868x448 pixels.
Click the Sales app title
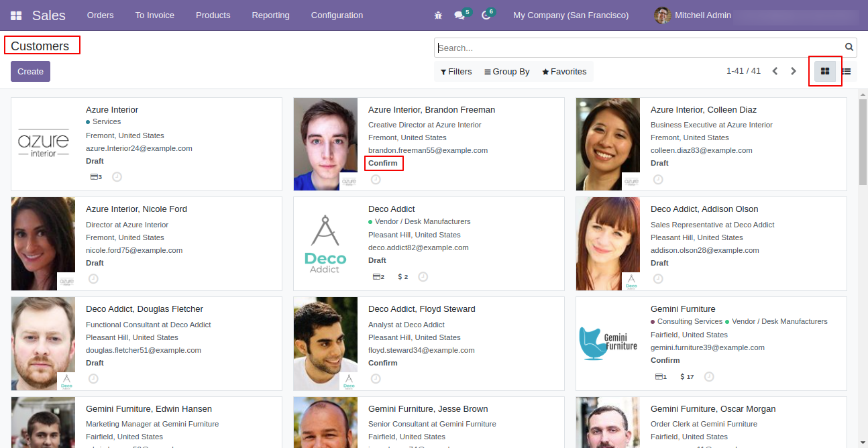coord(49,15)
